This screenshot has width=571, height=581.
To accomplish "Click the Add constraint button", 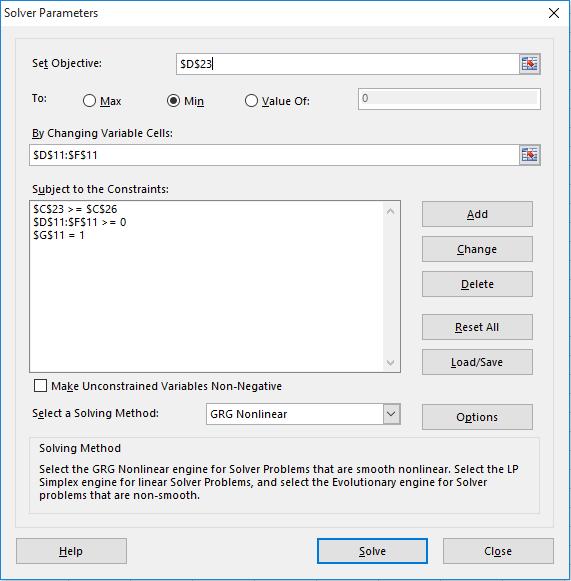I will (477, 214).
